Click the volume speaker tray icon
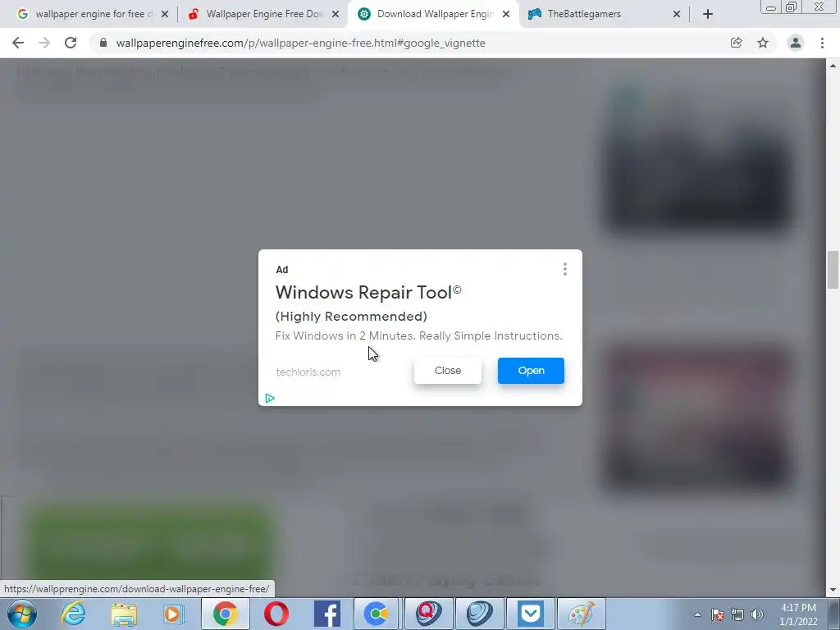Screen dimensions: 840x630 click(x=757, y=614)
